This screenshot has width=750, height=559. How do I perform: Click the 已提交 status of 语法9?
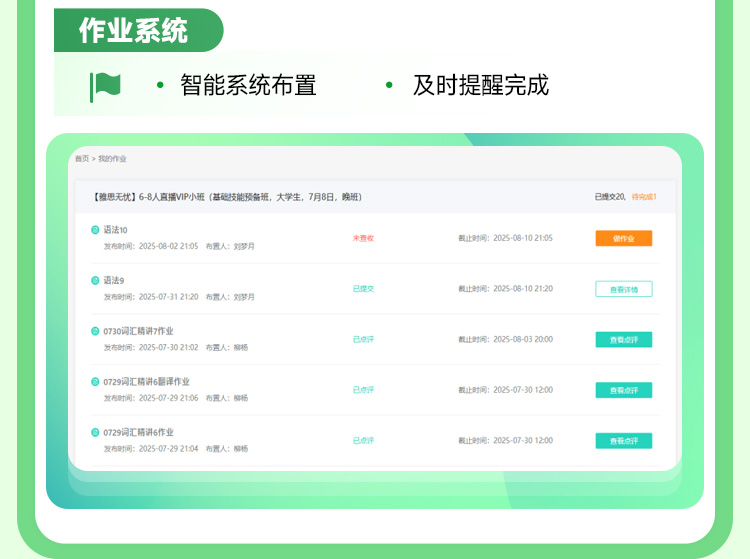point(363,289)
